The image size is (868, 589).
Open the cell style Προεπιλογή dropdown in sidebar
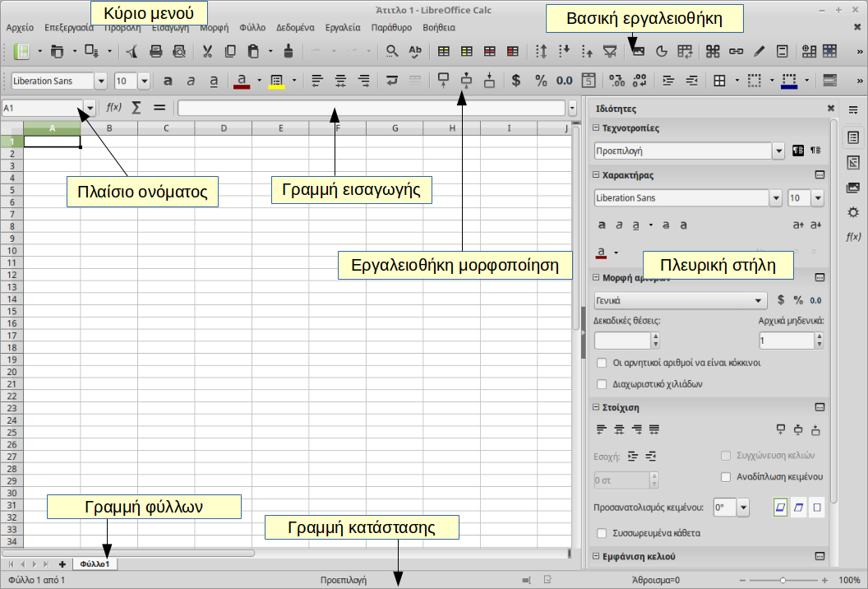pos(778,151)
